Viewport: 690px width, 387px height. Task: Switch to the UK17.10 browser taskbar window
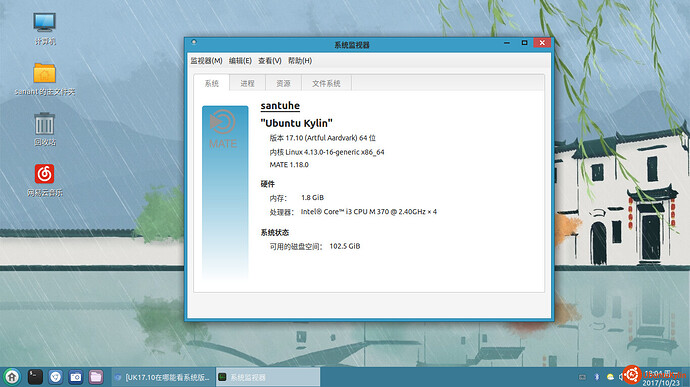pyautogui.click(x=163, y=377)
